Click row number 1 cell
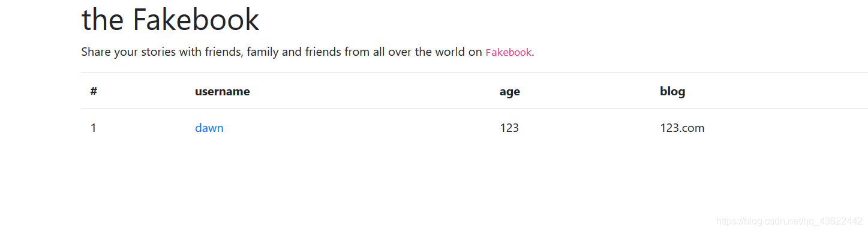868x232 pixels. (x=93, y=128)
